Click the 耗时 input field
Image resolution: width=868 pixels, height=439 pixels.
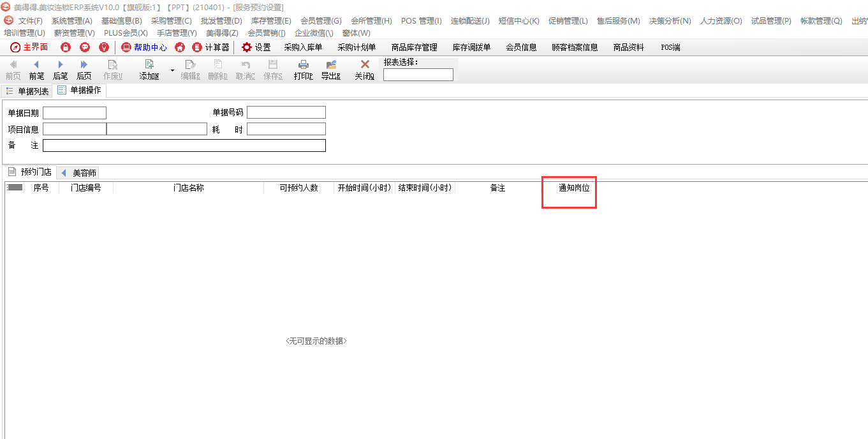pos(286,129)
